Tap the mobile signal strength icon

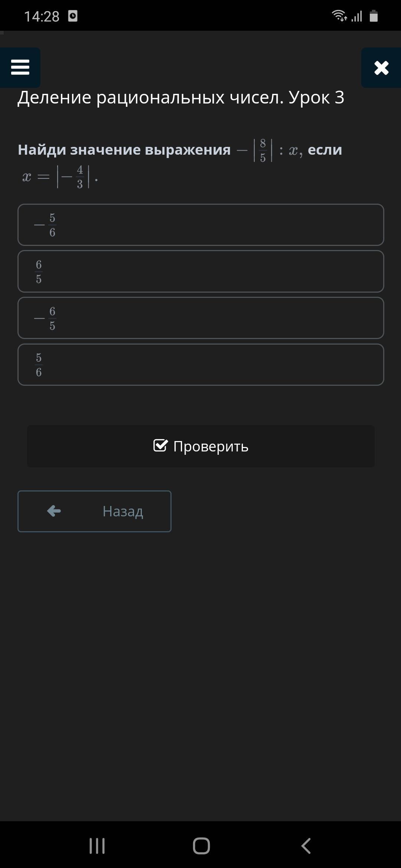[357, 16]
